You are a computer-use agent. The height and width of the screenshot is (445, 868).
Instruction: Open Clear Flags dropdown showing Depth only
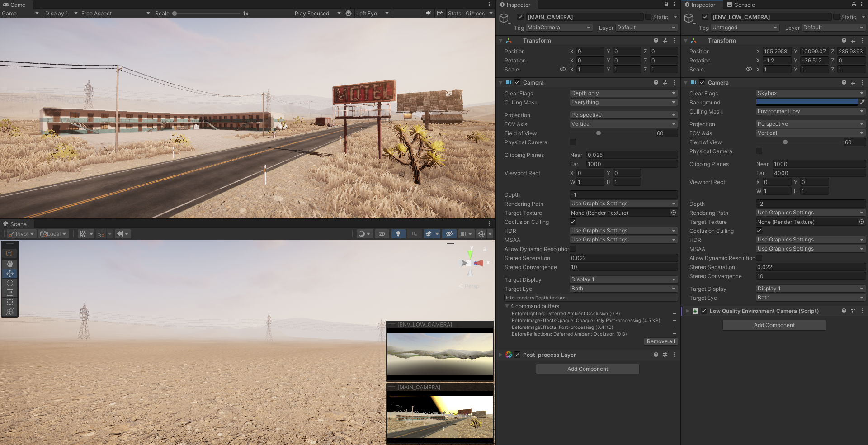(x=623, y=93)
